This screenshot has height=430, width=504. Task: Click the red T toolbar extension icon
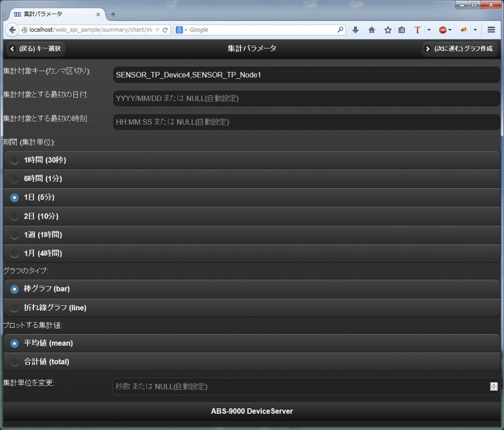click(417, 30)
